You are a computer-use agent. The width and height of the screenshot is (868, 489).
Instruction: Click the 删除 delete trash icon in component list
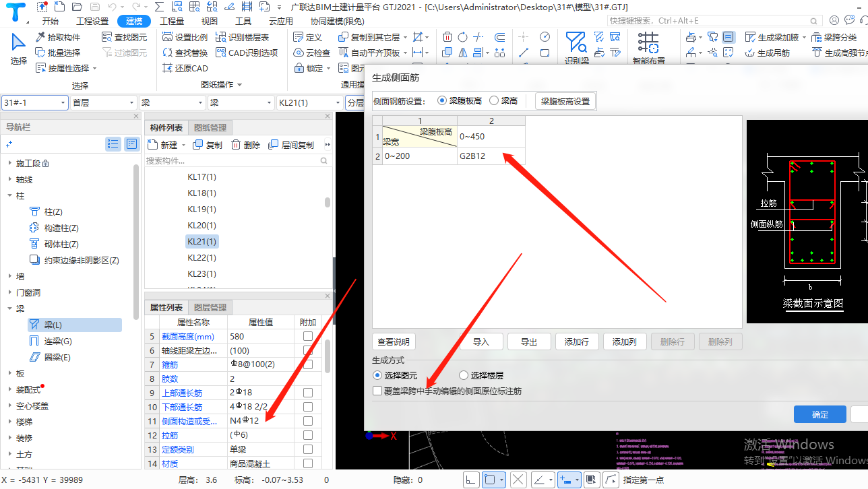pyautogui.click(x=245, y=145)
